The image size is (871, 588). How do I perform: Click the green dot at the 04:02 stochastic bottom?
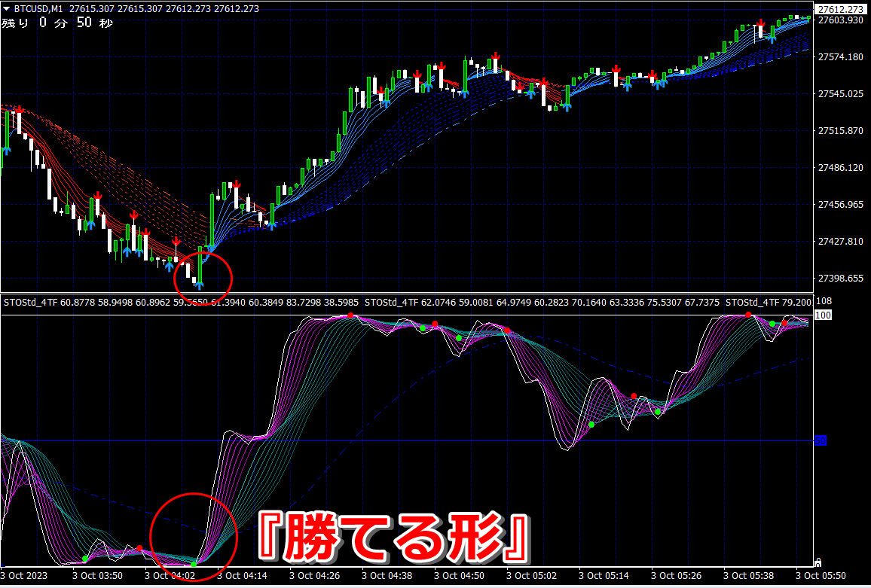coord(194,564)
